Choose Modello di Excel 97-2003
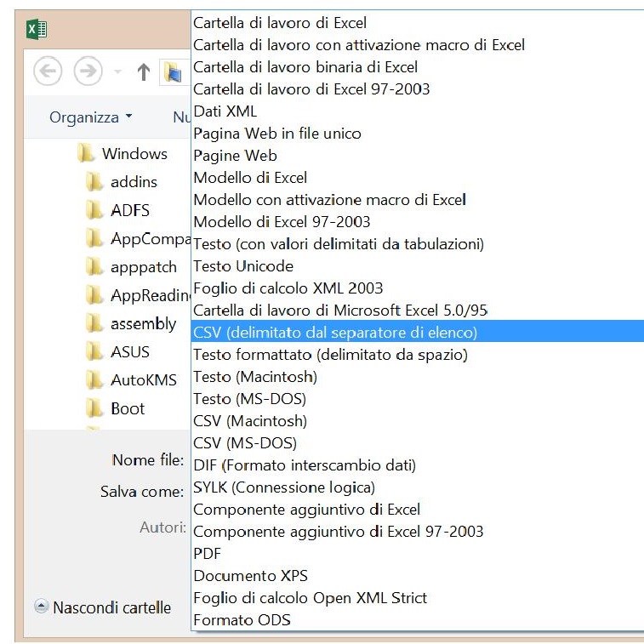The image size is (644, 644). (418, 222)
